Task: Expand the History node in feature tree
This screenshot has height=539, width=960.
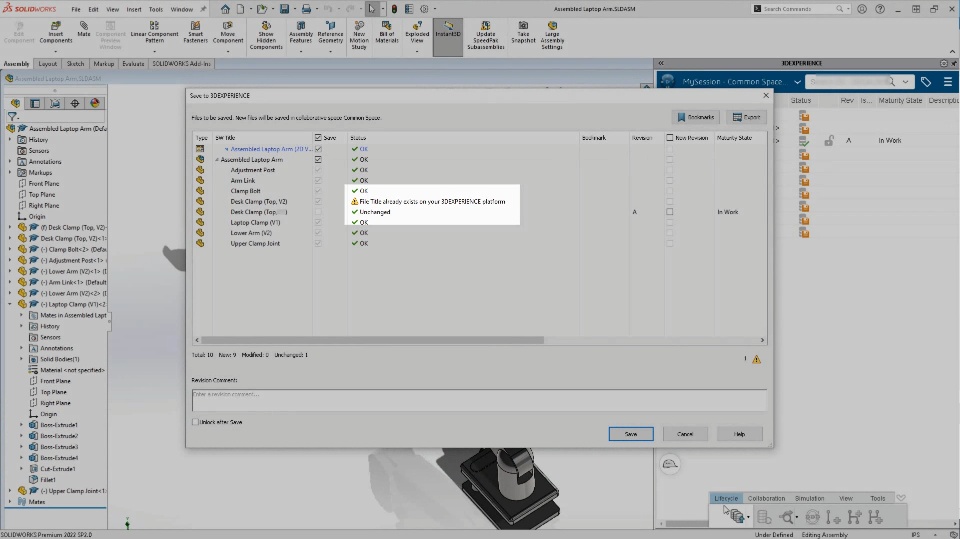Action: tap(10, 140)
